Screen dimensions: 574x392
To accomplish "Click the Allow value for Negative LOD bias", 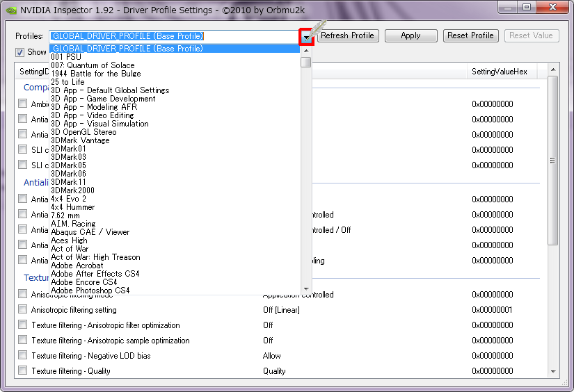I will pos(271,356).
